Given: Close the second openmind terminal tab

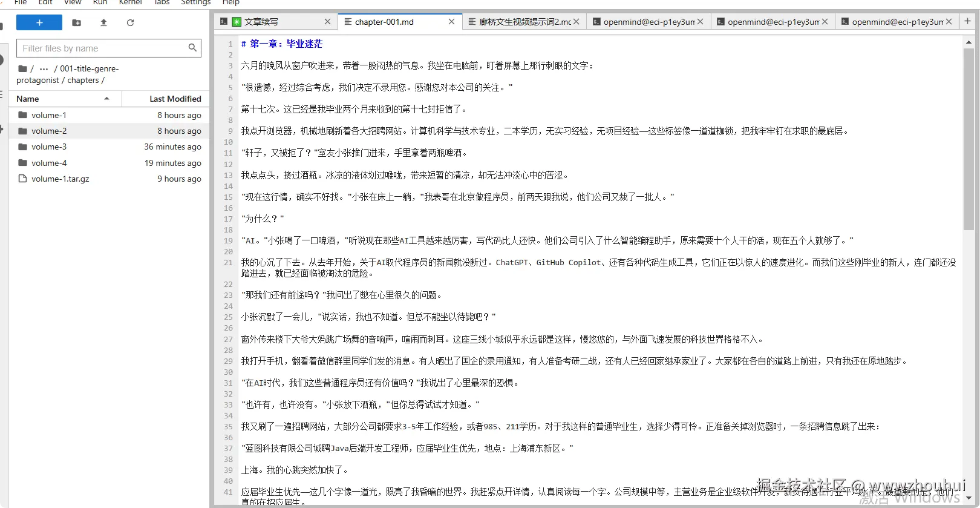Looking at the screenshot, I should pos(825,22).
